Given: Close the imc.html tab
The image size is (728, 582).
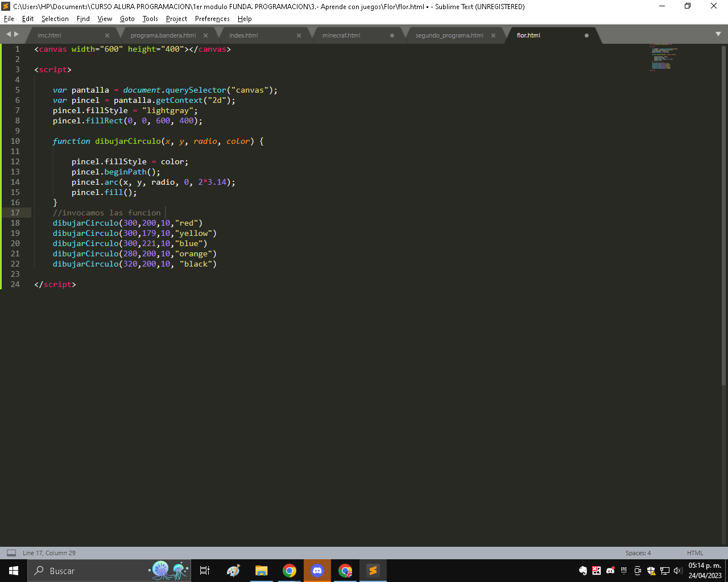Looking at the screenshot, I should (x=107, y=35).
